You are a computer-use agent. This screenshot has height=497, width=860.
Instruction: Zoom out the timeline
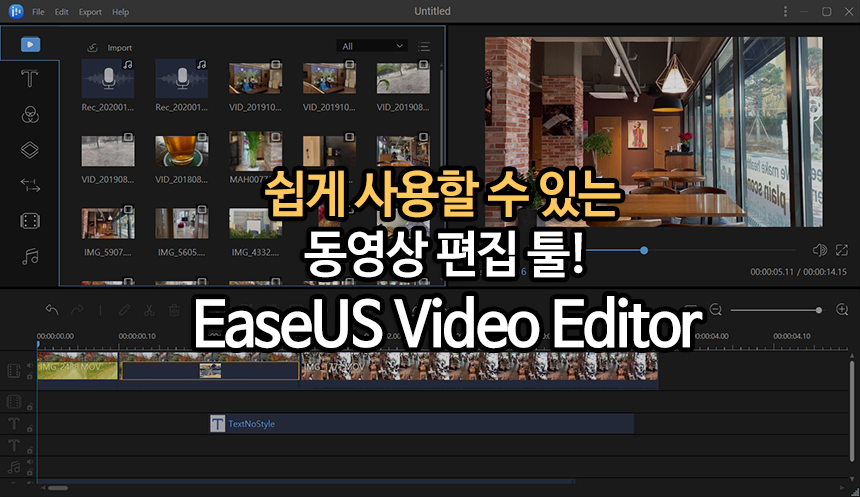(x=715, y=310)
